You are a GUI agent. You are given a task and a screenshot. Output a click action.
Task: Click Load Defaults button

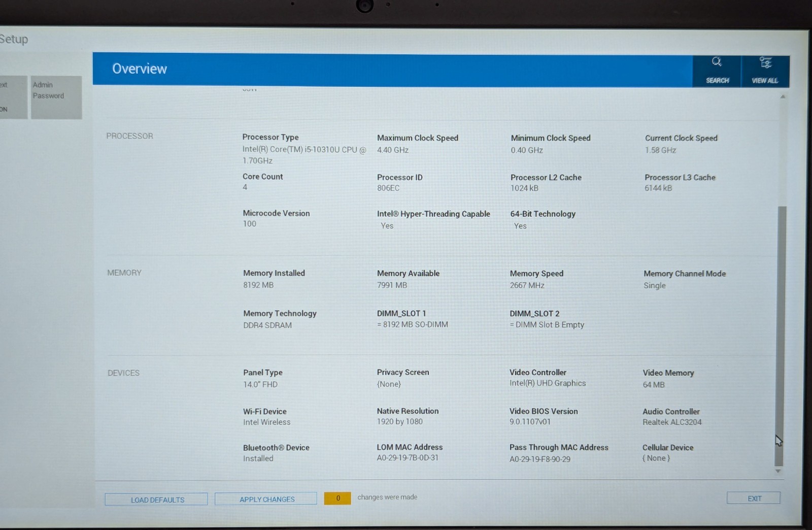156,500
